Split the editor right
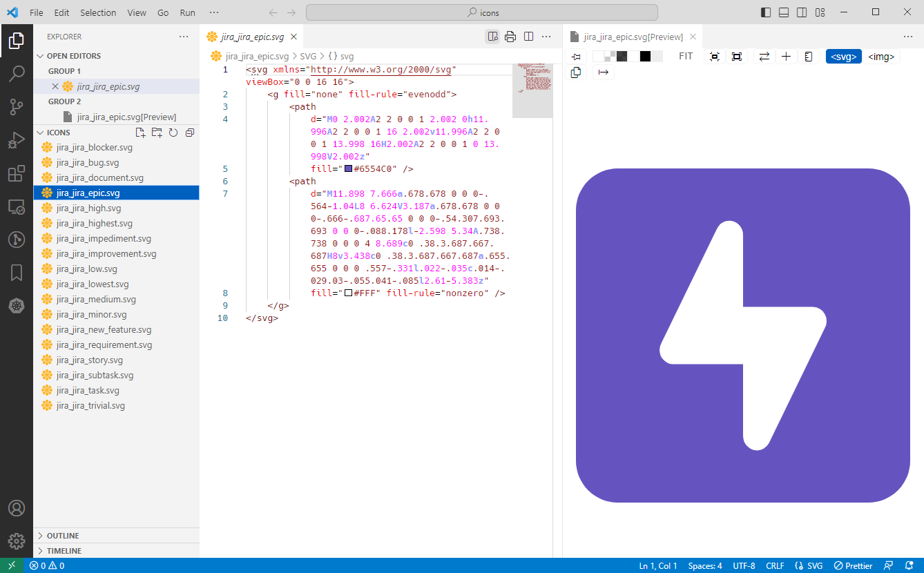The image size is (924, 573). point(528,37)
